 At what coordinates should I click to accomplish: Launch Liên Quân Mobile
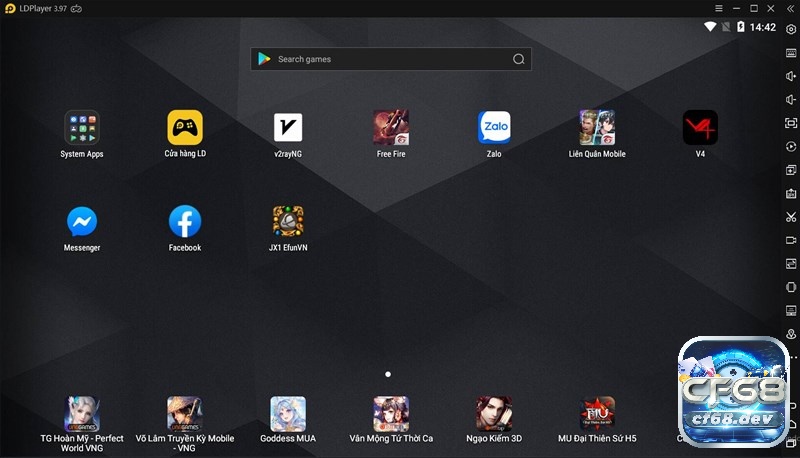click(x=597, y=128)
